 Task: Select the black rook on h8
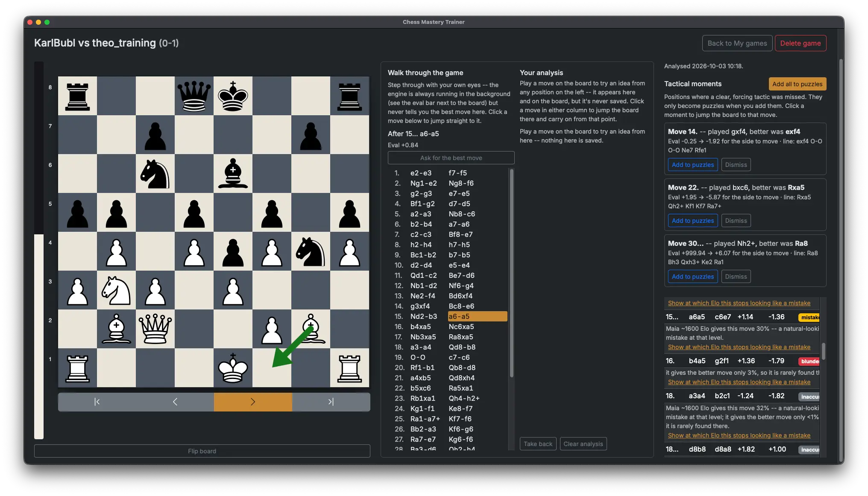point(349,96)
